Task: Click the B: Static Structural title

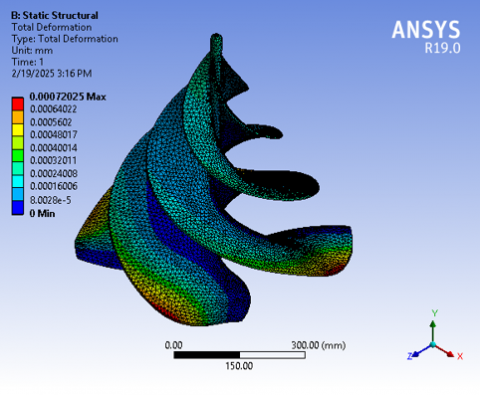Action: point(55,15)
